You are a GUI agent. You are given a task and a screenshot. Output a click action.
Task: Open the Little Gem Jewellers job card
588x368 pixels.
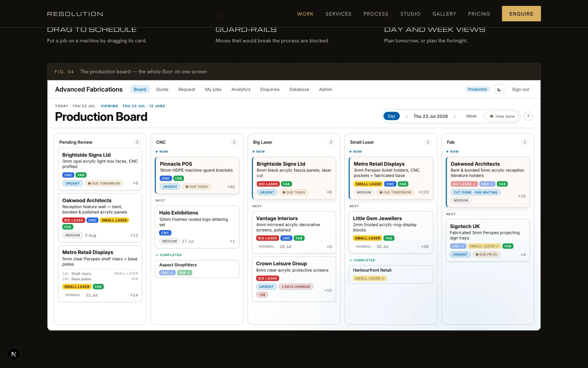[391, 232]
